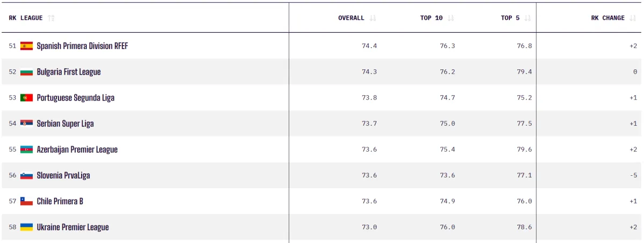Click the Spain flag icon
644x243 pixels.
coord(27,46)
